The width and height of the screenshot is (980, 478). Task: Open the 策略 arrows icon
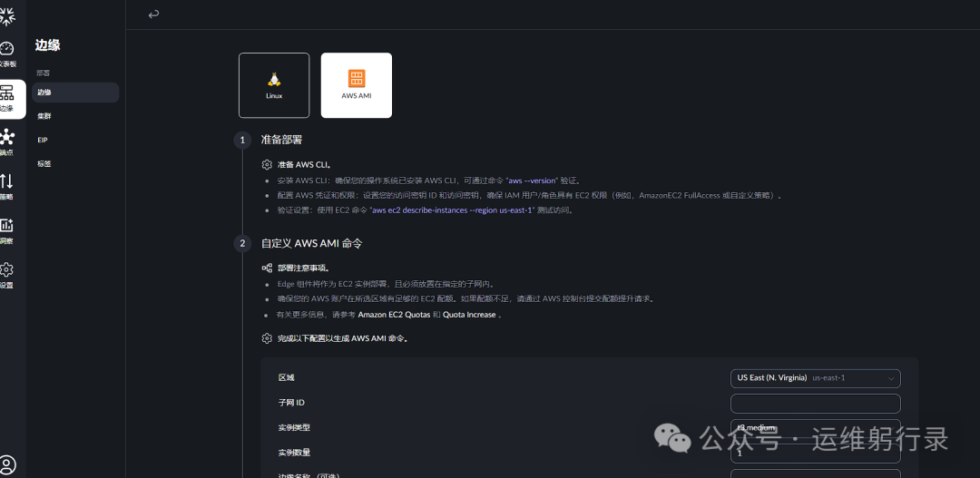[x=6, y=181]
